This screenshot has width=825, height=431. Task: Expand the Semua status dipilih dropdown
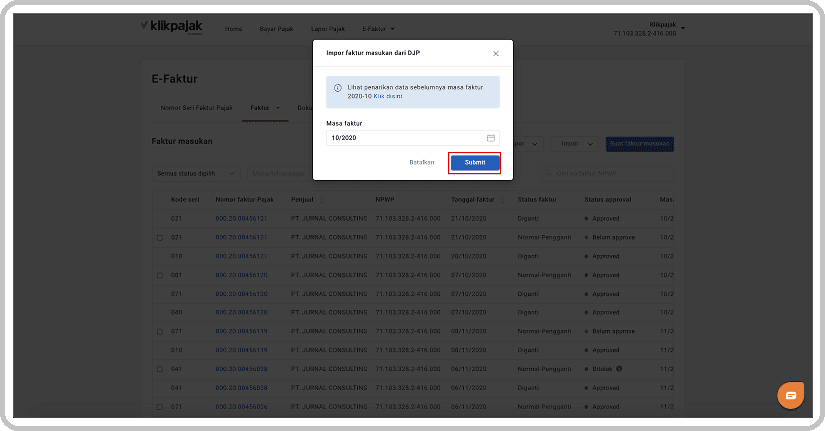click(x=196, y=174)
